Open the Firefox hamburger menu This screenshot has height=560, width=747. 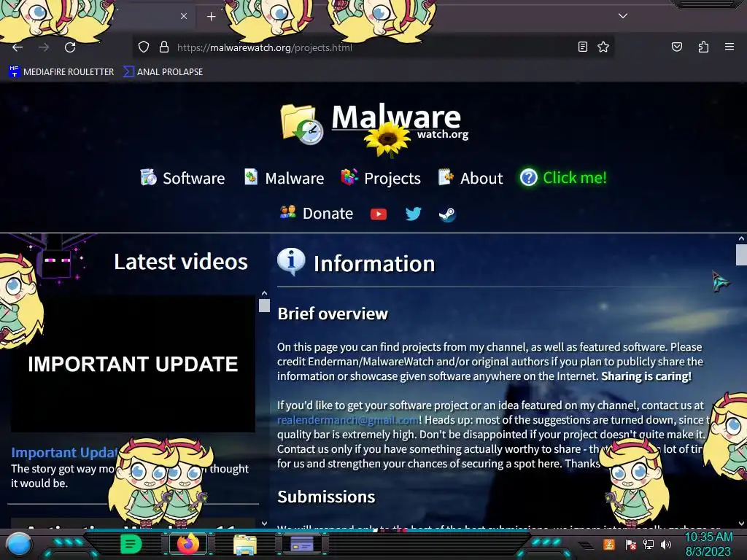click(729, 47)
